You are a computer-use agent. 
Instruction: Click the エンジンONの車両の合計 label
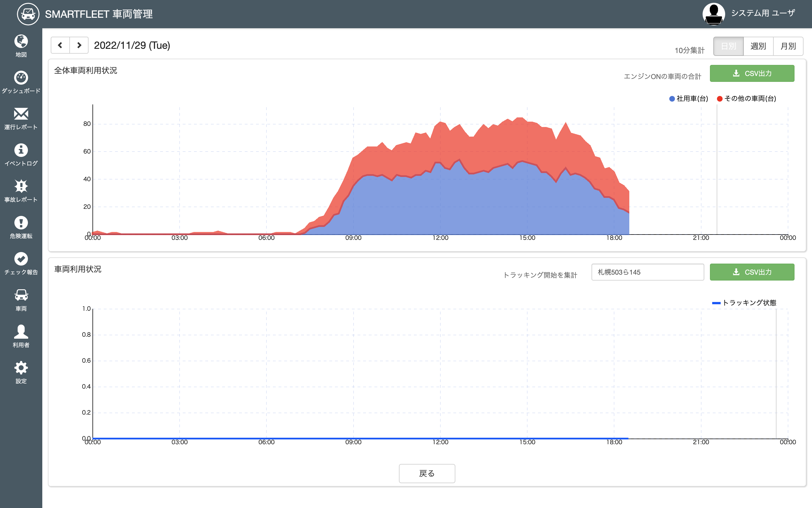[x=662, y=76]
